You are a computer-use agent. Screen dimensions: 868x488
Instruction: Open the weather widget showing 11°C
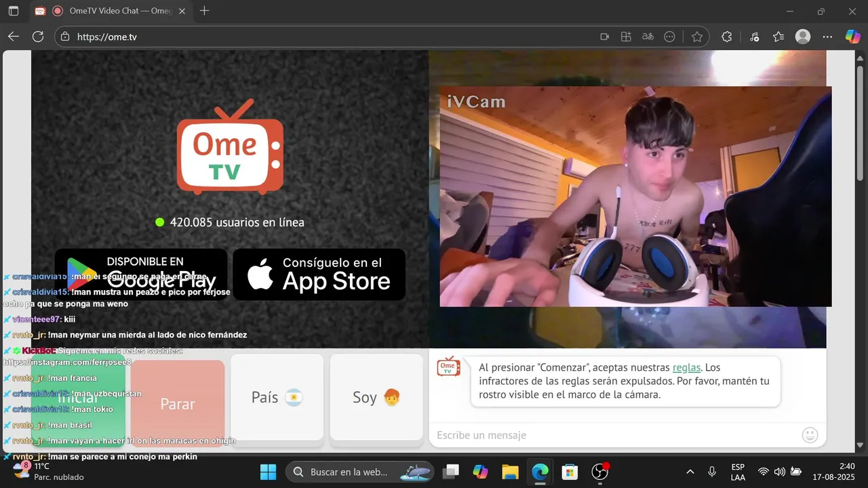[x=49, y=471]
